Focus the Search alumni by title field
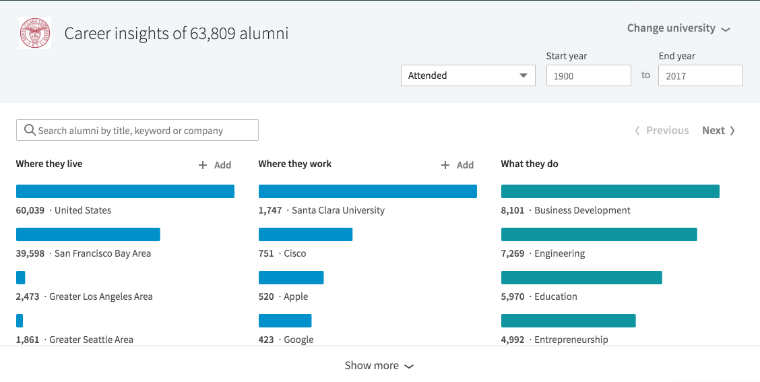 pos(137,130)
